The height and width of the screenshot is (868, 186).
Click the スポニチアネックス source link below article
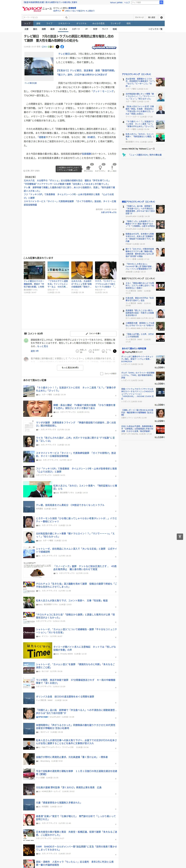coord(109,212)
